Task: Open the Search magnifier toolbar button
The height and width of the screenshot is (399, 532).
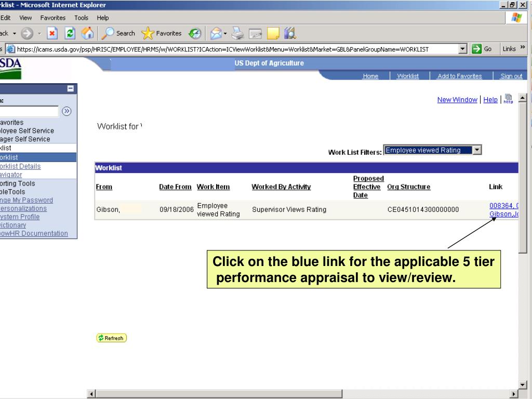Action: click(x=118, y=33)
